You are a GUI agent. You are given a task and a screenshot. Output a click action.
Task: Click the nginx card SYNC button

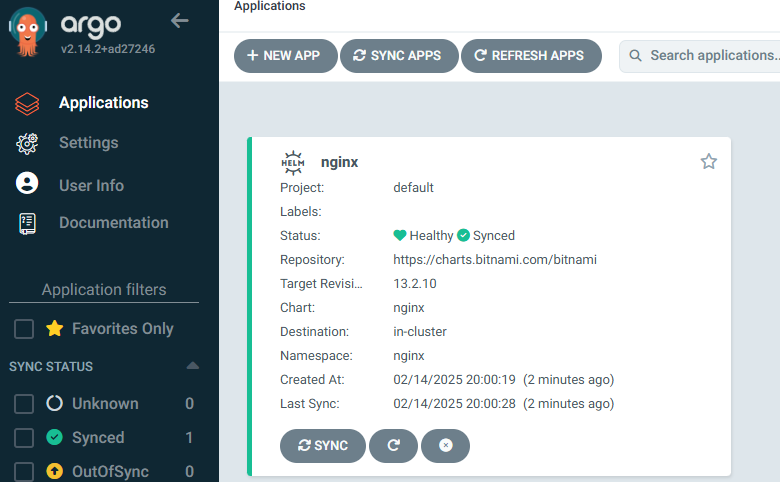click(x=322, y=446)
